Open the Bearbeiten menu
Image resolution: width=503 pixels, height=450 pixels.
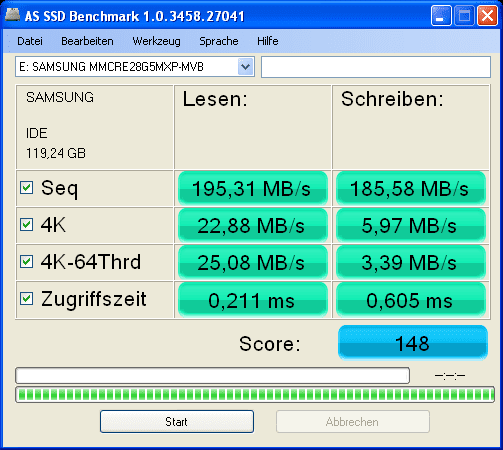coord(87,41)
